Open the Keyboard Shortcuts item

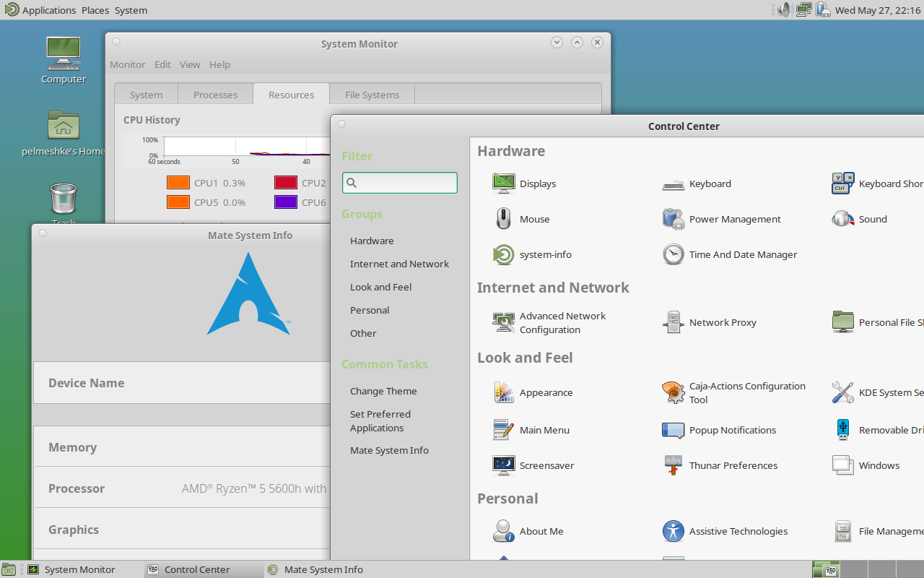(x=878, y=184)
